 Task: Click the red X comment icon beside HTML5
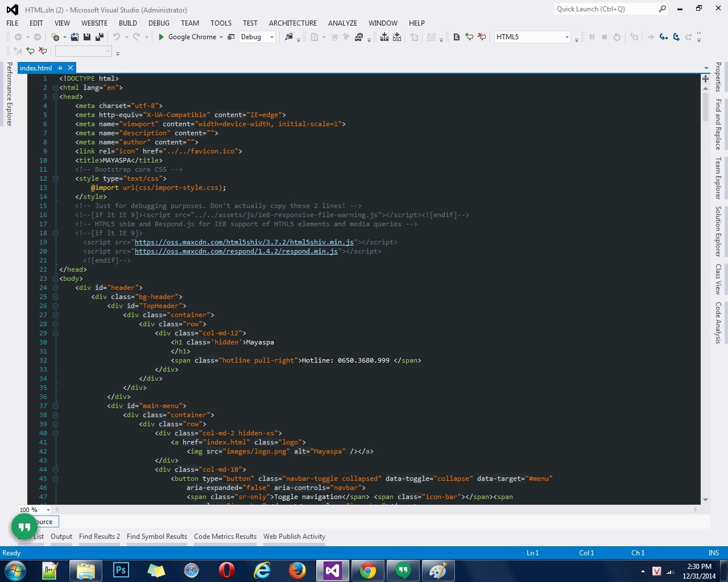coord(482,37)
